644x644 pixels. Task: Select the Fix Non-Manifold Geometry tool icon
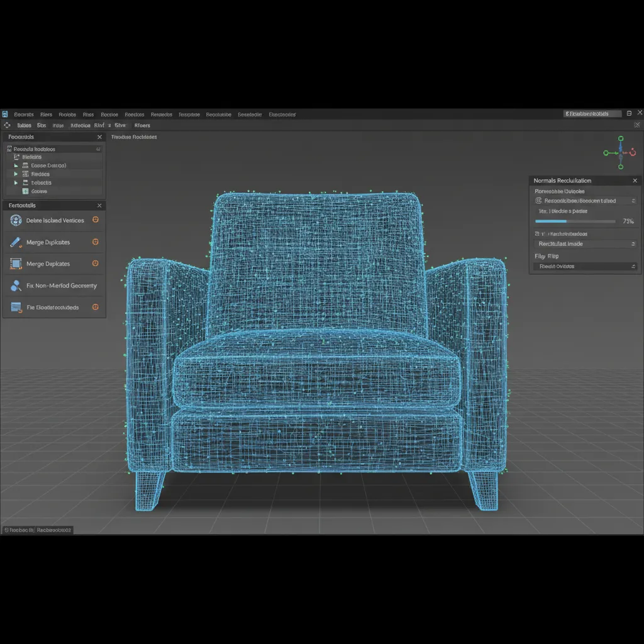pyautogui.click(x=15, y=286)
